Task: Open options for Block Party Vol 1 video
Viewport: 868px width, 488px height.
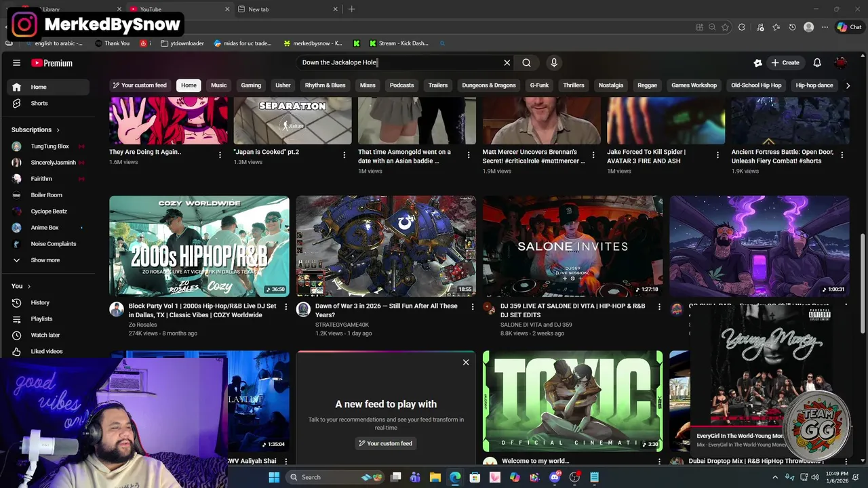Action: point(285,307)
